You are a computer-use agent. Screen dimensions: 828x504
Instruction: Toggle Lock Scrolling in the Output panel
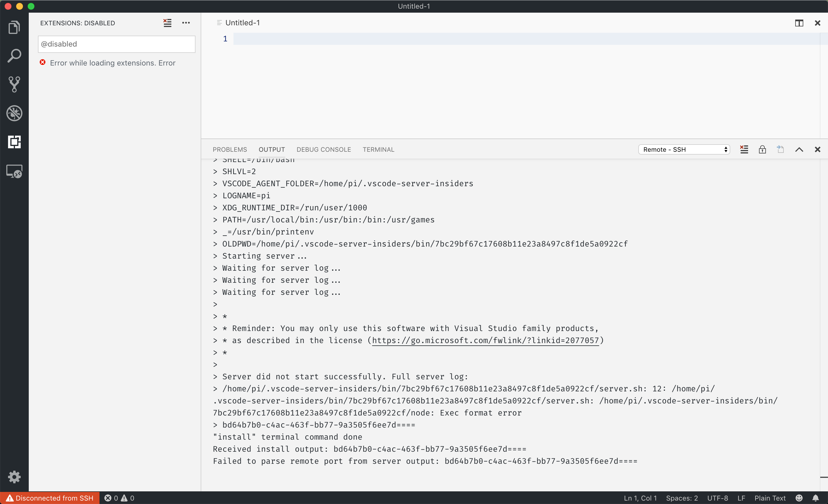762,149
